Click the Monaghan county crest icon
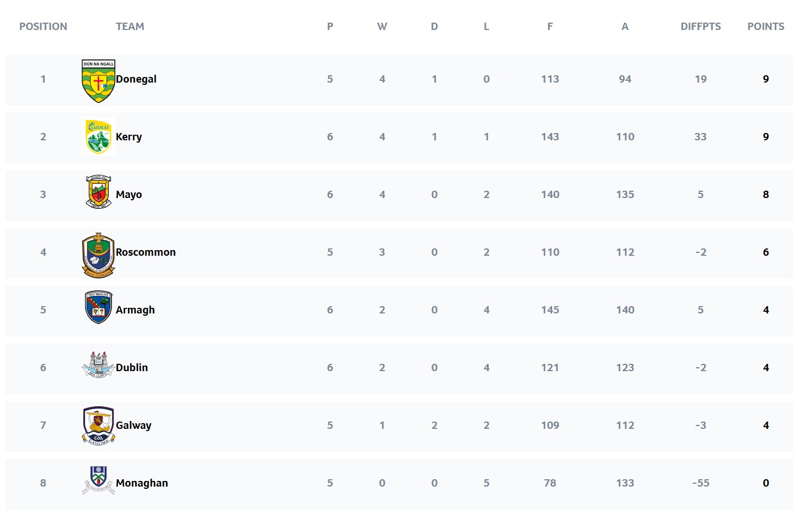 pyautogui.click(x=99, y=480)
